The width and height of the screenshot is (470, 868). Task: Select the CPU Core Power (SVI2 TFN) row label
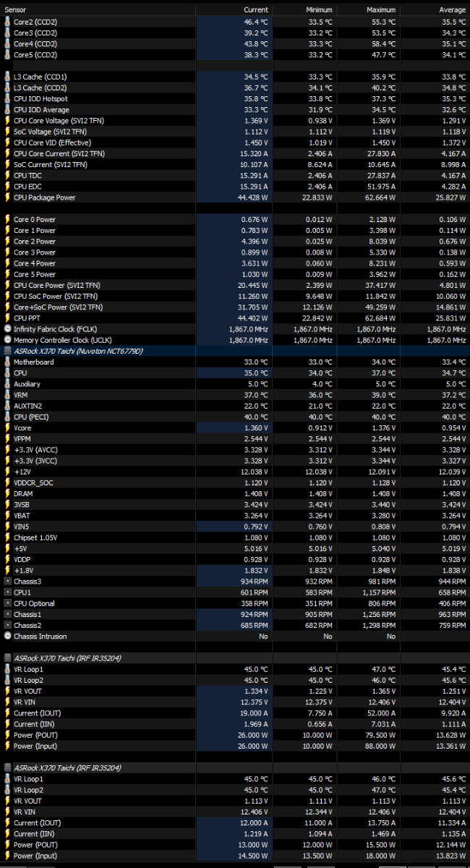tap(58, 285)
